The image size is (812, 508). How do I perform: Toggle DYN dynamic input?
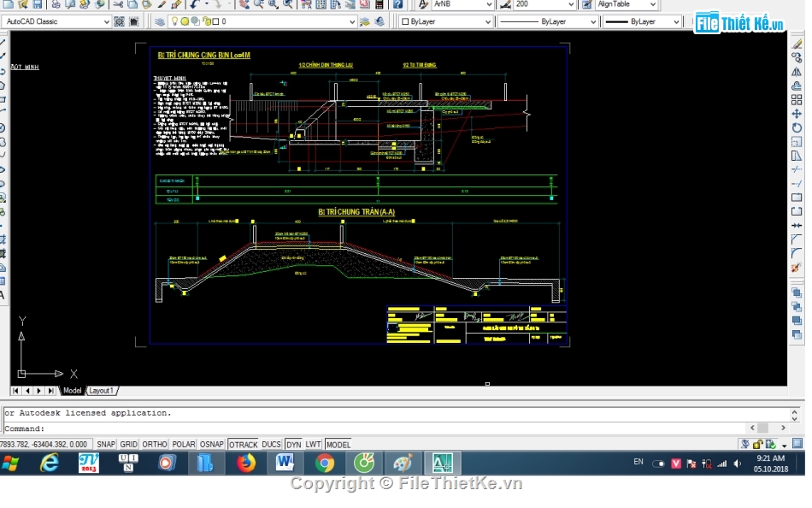[x=294, y=445]
